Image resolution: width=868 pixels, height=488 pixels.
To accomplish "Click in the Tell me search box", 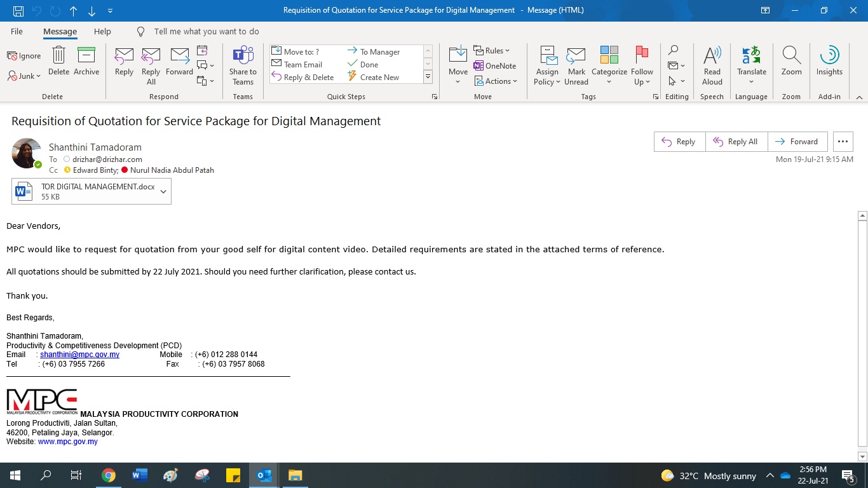I will click(207, 31).
